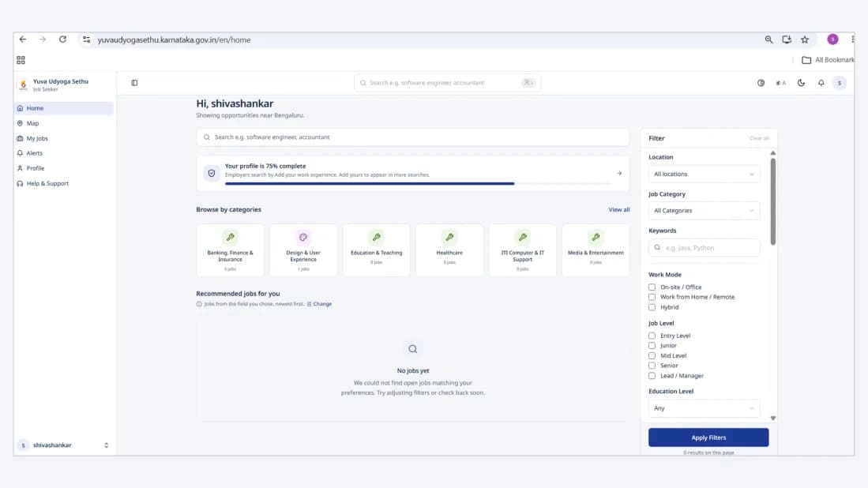This screenshot has width=868, height=488.
Task: Click the Yuva Udyoga Sethu logo
Action: click(x=23, y=84)
